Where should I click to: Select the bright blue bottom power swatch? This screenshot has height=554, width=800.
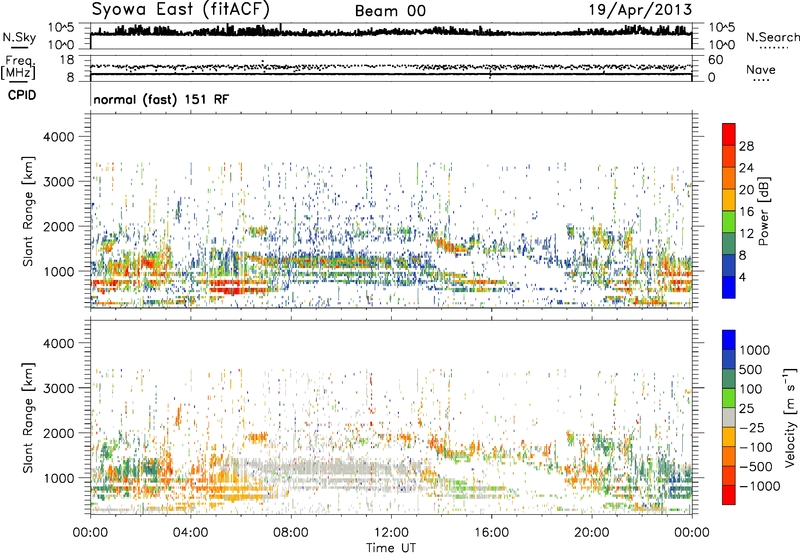tap(729, 287)
